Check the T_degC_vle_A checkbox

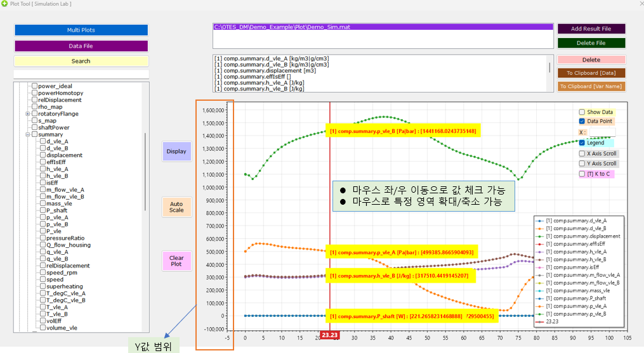43,293
